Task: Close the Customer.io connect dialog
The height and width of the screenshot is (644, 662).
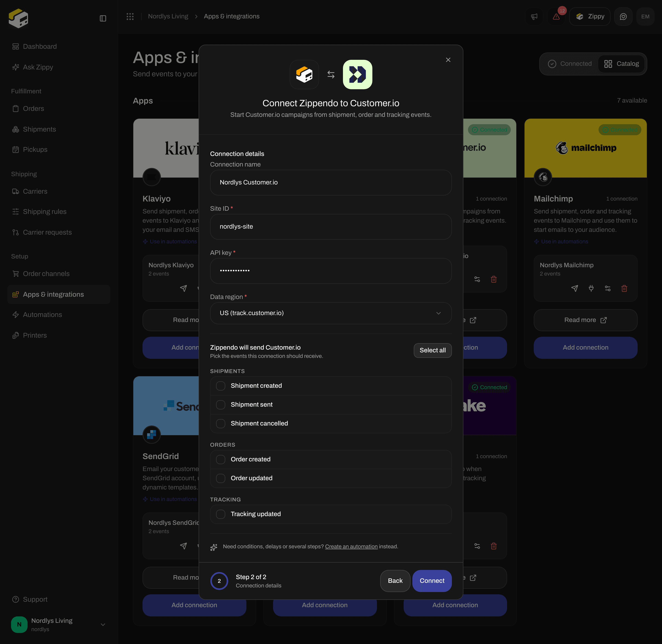Action: (x=448, y=60)
